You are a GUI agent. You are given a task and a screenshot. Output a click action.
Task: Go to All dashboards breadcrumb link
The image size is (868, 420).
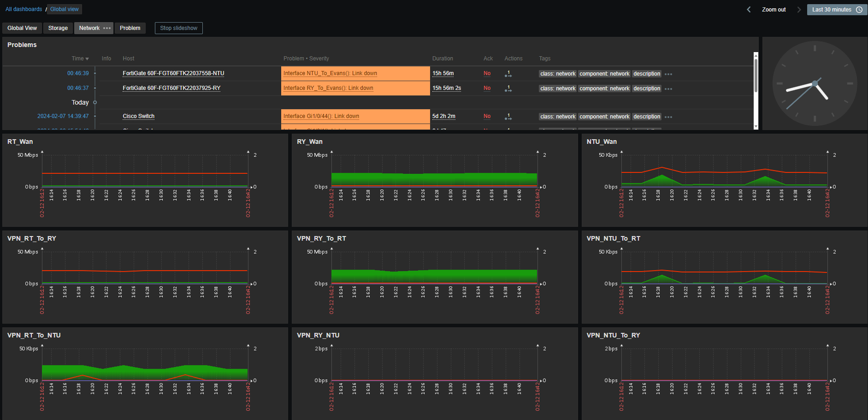coord(24,9)
